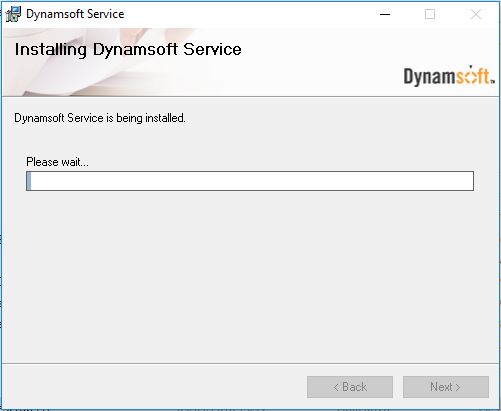Maximize the Dynamsoft Service installer window
Image resolution: width=501 pixels, height=411 pixels.
(x=430, y=14)
